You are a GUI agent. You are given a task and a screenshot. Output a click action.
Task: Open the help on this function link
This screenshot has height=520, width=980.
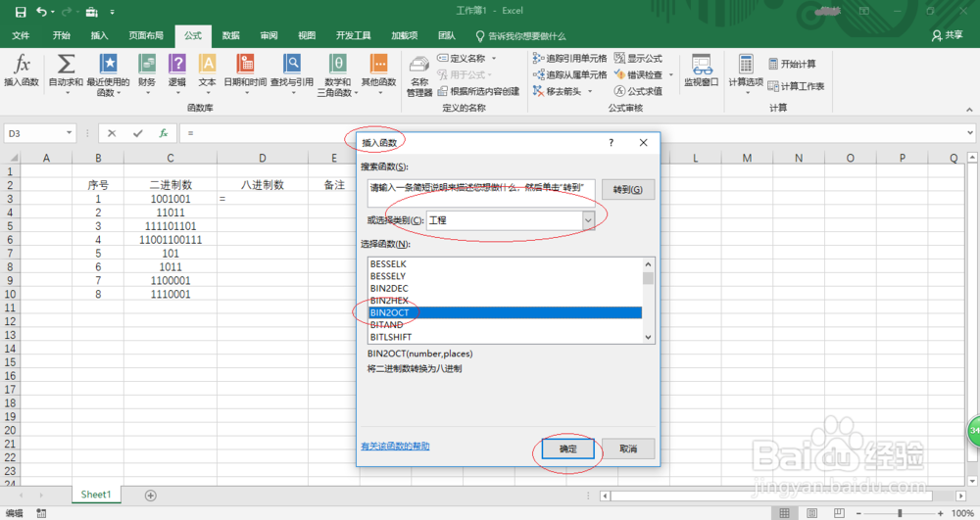pyautogui.click(x=395, y=446)
